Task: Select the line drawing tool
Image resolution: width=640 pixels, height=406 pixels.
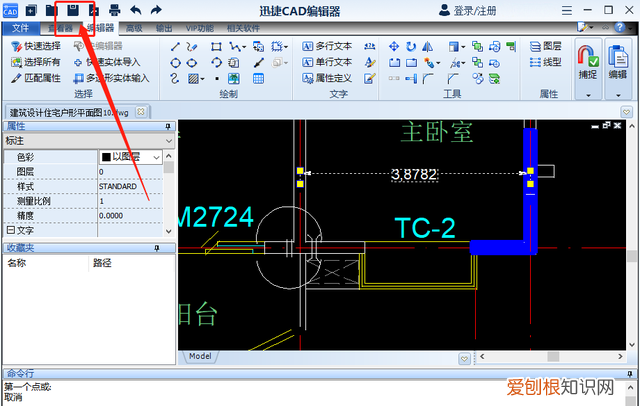Action: click(x=177, y=46)
